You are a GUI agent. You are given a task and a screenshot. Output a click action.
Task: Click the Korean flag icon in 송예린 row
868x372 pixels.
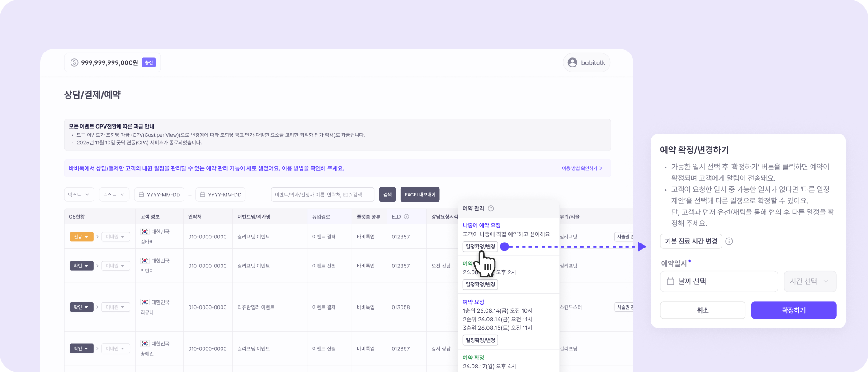145,343
